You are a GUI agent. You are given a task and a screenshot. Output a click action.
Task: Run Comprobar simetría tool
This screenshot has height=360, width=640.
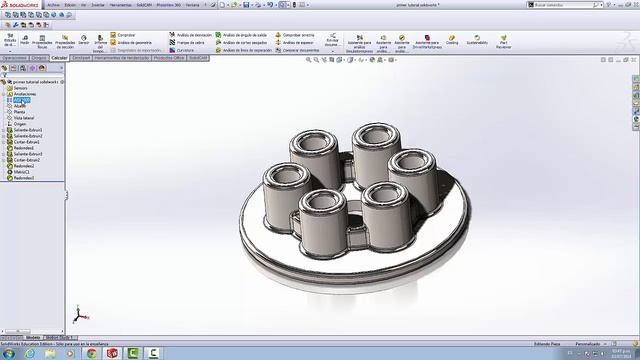coord(295,35)
